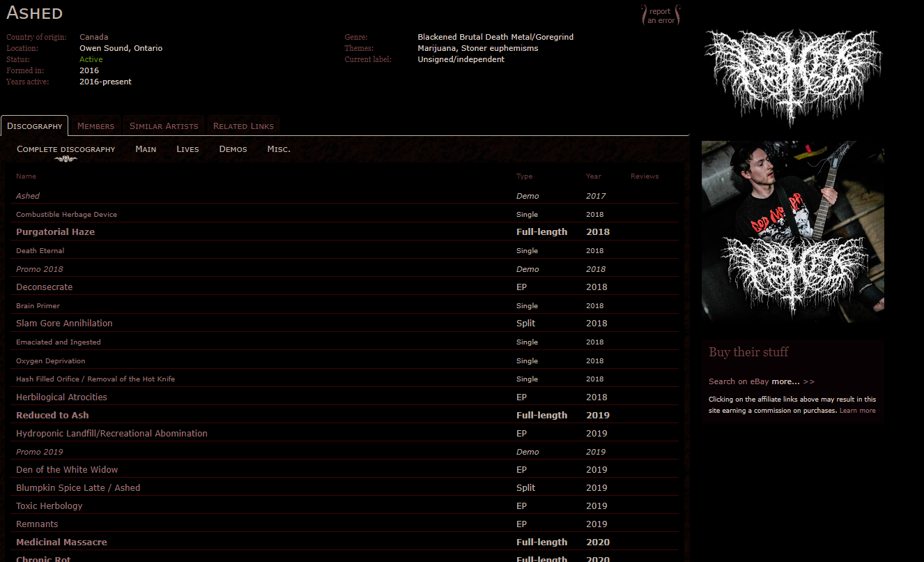Filter discography by Main releases

coord(146,149)
